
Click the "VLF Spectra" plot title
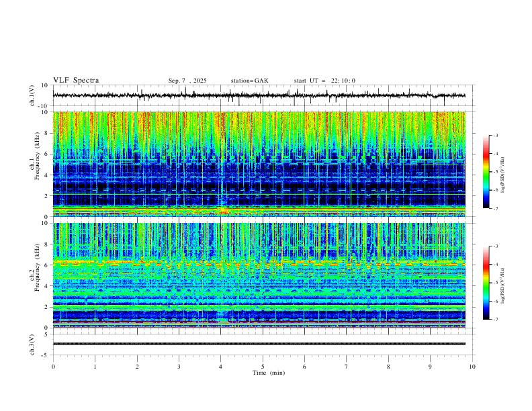tap(76, 81)
